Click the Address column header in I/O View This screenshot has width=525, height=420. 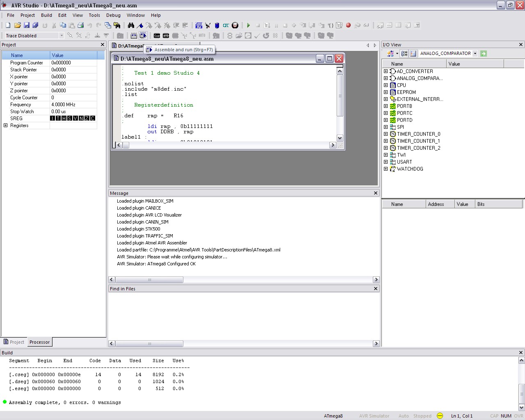pyautogui.click(x=440, y=204)
